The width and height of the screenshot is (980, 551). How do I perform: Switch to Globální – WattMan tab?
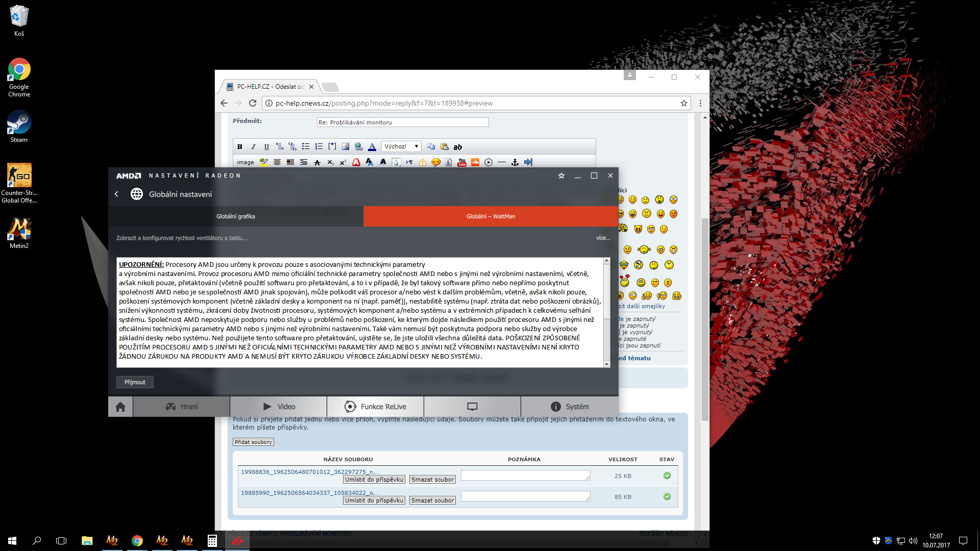coord(491,216)
